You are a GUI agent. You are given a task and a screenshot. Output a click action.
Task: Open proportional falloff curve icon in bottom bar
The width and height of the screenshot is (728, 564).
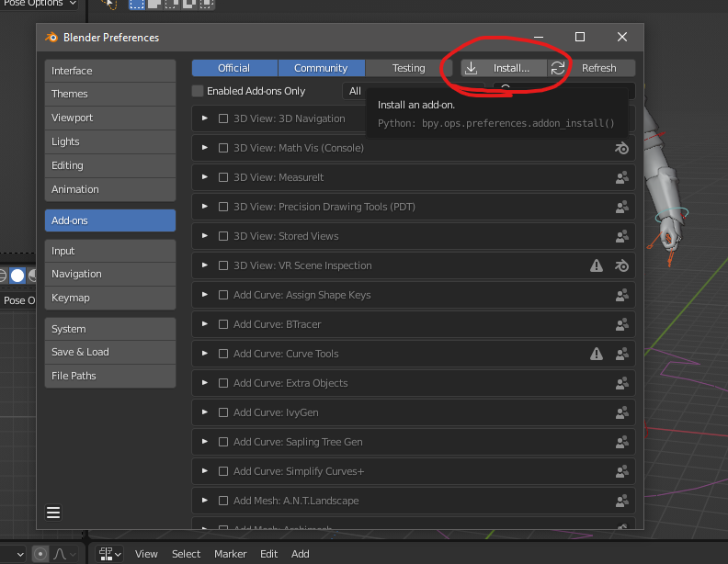[64, 554]
